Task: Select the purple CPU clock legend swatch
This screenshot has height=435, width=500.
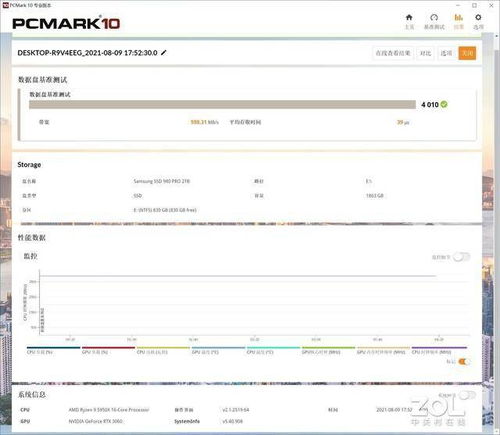Action: click(439, 348)
